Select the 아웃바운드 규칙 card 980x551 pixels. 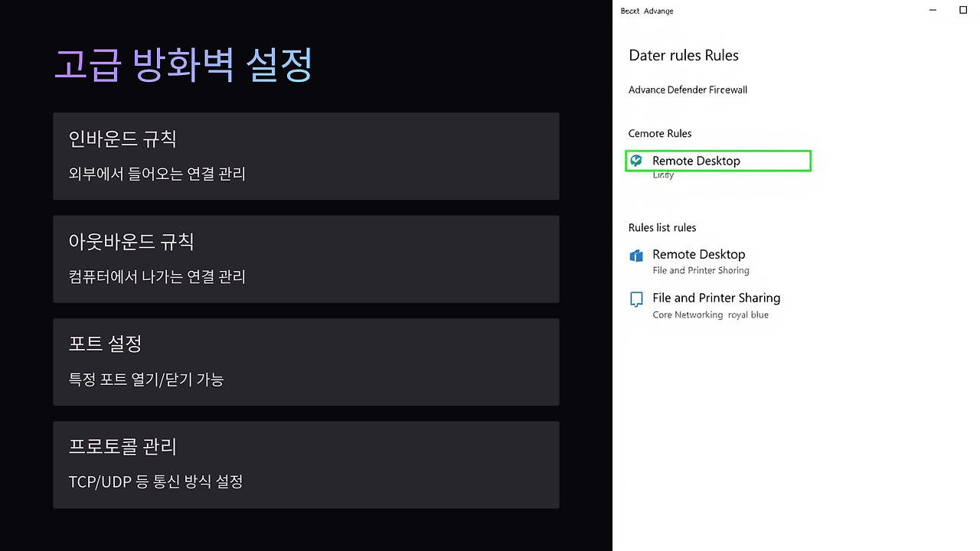(305, 259)
